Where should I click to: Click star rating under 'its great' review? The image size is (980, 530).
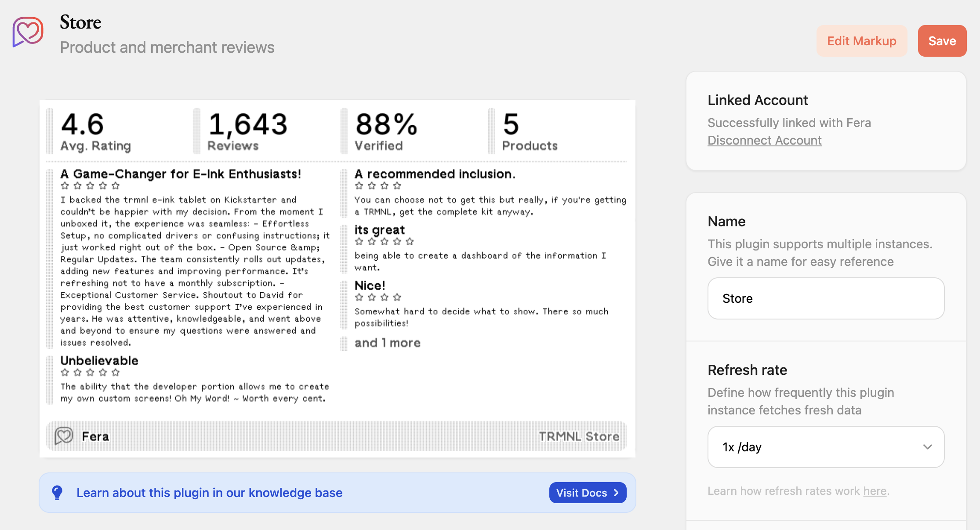[384, 242]
